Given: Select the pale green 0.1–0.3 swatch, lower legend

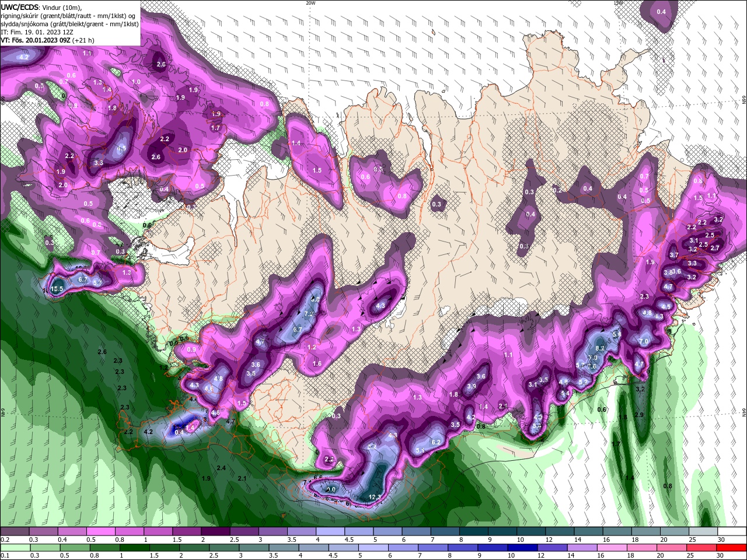Looking at the screenshot, I should point(15,548).
